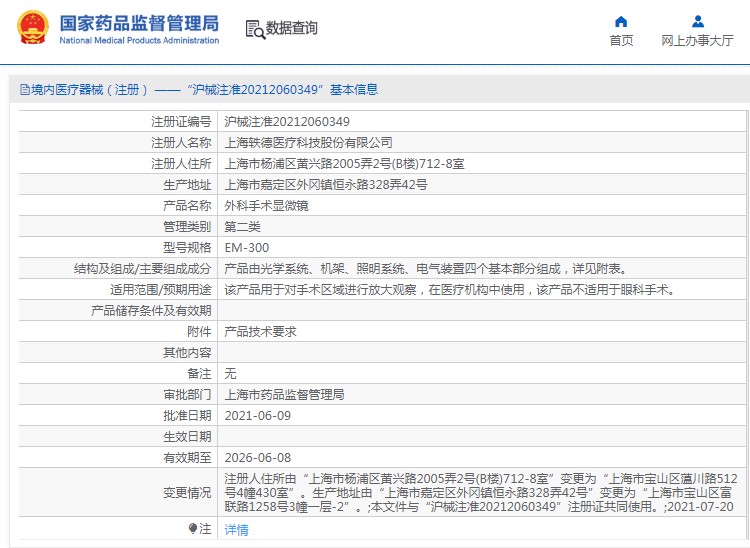Image resolution: width=750 pixels, height=548 pixels.
Task: Click the page heading 境内医疗器械（注册）基本信息
Action: (x=204, y=89)
